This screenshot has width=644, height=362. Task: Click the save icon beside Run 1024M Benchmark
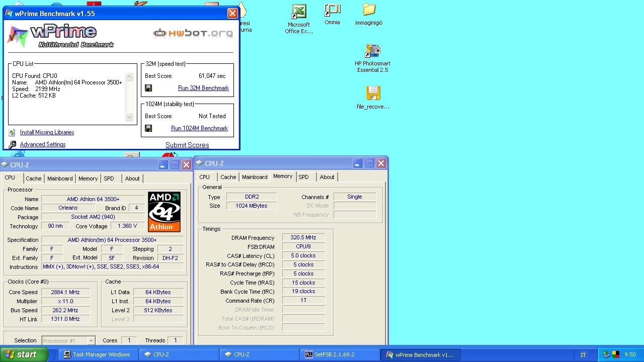coord(148,128)
